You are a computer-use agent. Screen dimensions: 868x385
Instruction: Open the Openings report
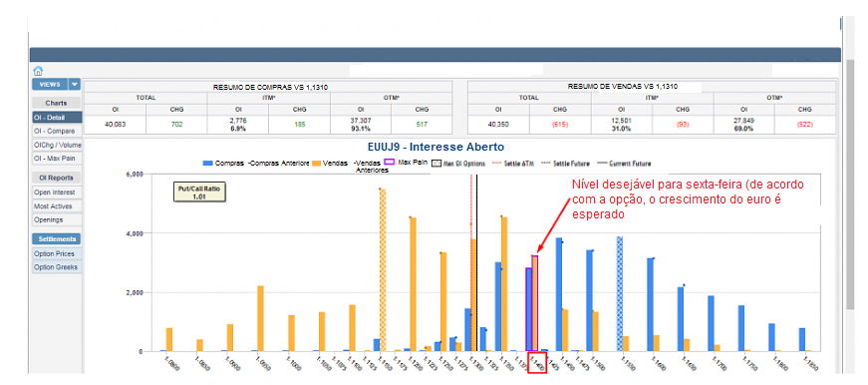[57, 219]
